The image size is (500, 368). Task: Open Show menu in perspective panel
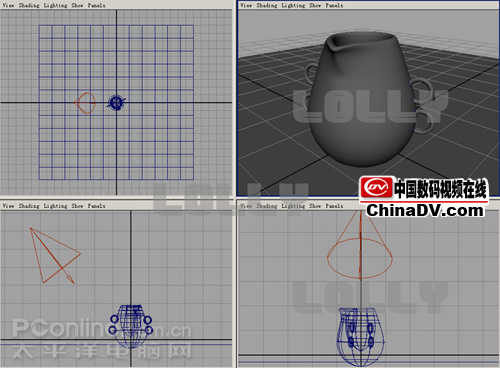pos(315,5)
